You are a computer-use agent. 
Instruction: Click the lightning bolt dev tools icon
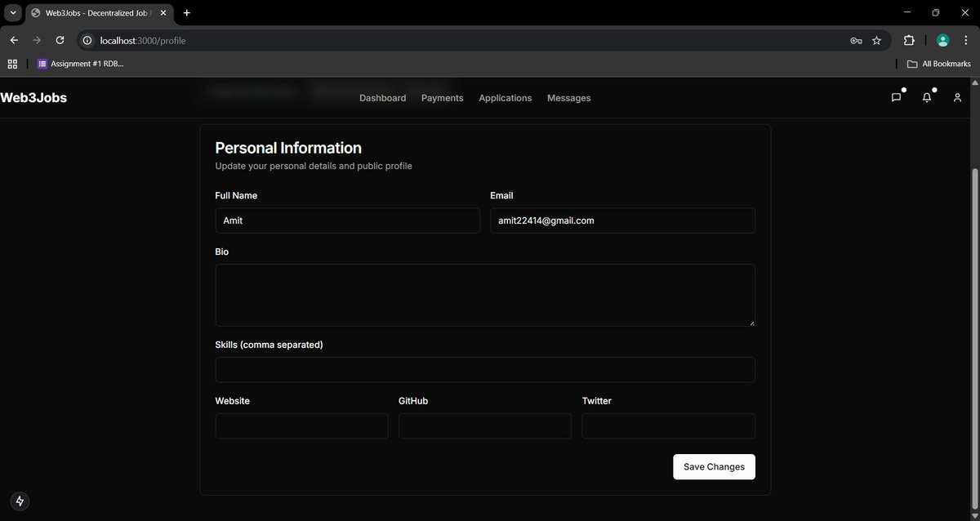click(x=20, y=501)
